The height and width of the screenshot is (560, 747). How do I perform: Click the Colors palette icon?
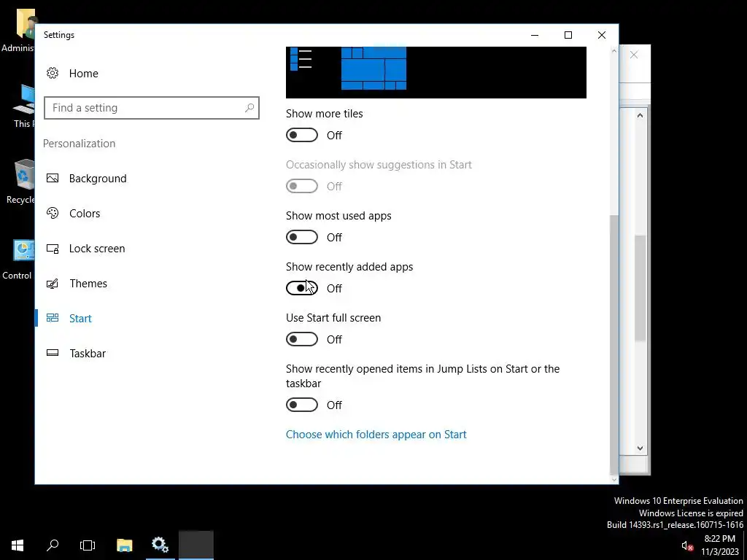(x=53, y=213)
